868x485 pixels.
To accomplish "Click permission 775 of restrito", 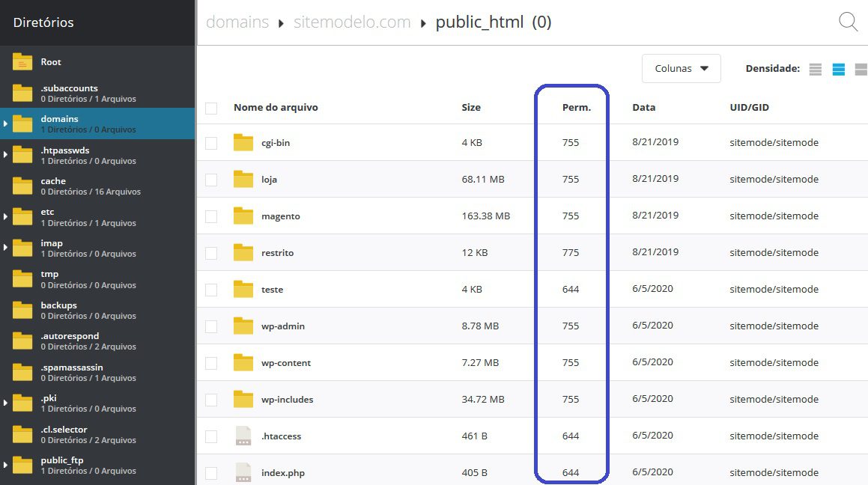I will [x=571, y=253].
